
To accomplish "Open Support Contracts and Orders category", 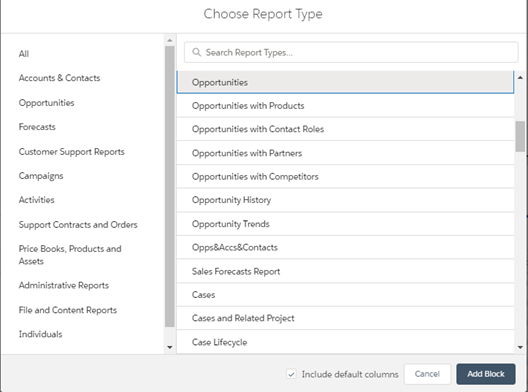I will tap(78, 225).
